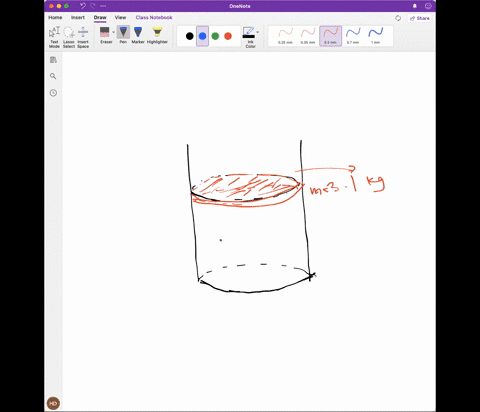This screenshot has height=412, width=480.
Task: Select the Marker tool
Action: (x=138, y=35)
